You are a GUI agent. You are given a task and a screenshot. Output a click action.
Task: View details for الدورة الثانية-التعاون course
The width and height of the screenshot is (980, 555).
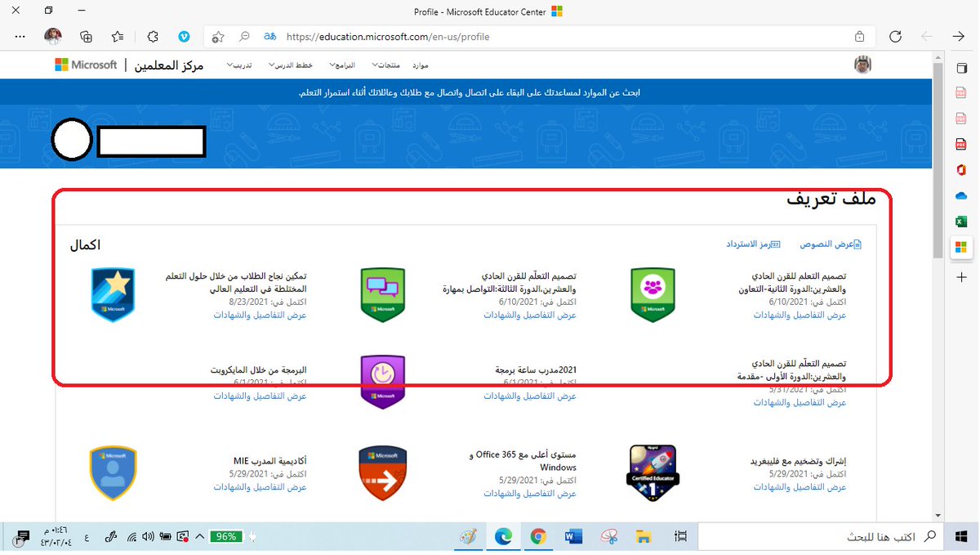pos(800,315)
